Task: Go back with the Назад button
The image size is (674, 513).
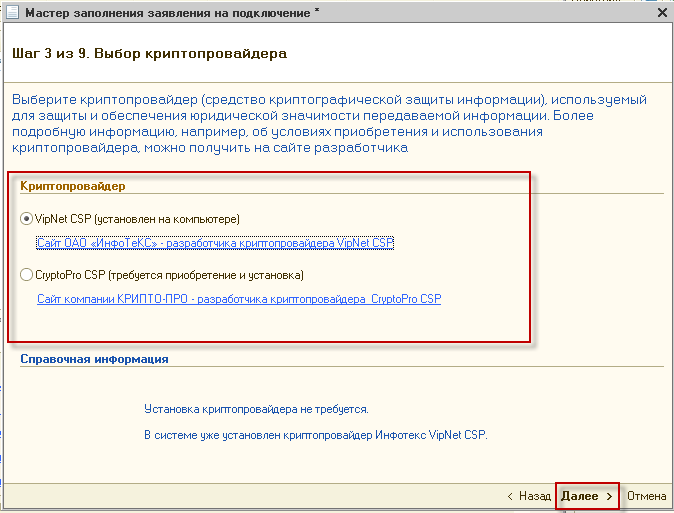Action: click(534, 496)
